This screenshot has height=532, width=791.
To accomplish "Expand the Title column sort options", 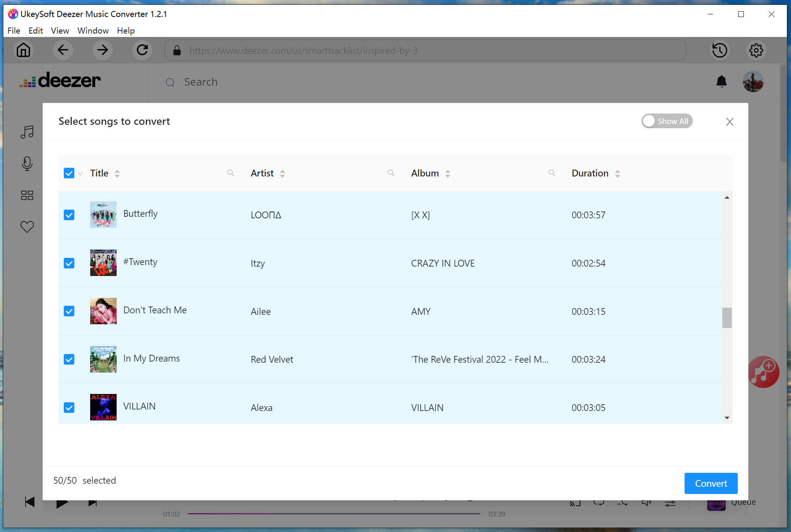I will (117, 173).
